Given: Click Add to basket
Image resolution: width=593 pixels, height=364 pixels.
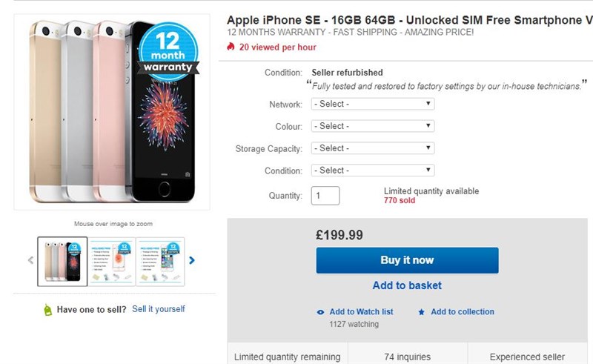Looking at the screenshot, I should [407, 285].
